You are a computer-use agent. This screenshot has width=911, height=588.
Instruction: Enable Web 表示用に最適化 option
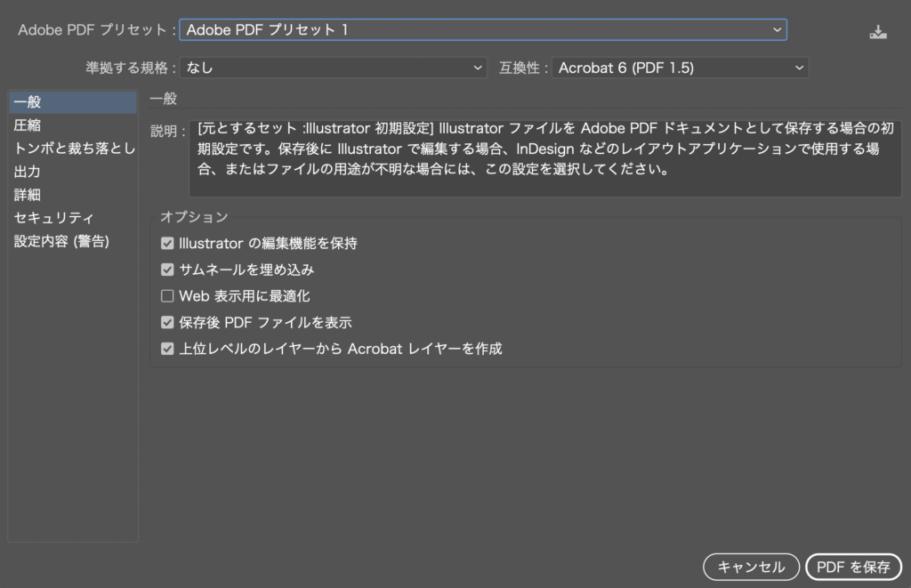coord(167,296)
